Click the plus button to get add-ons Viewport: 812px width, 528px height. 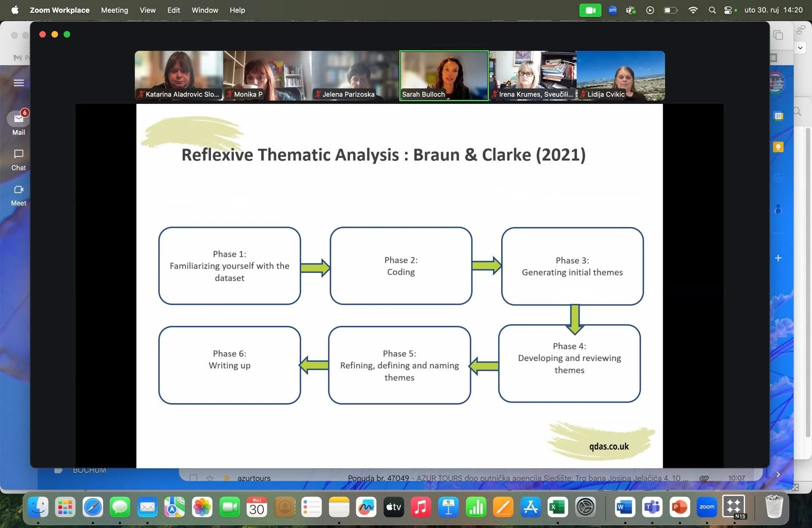[x=778, y=258]
